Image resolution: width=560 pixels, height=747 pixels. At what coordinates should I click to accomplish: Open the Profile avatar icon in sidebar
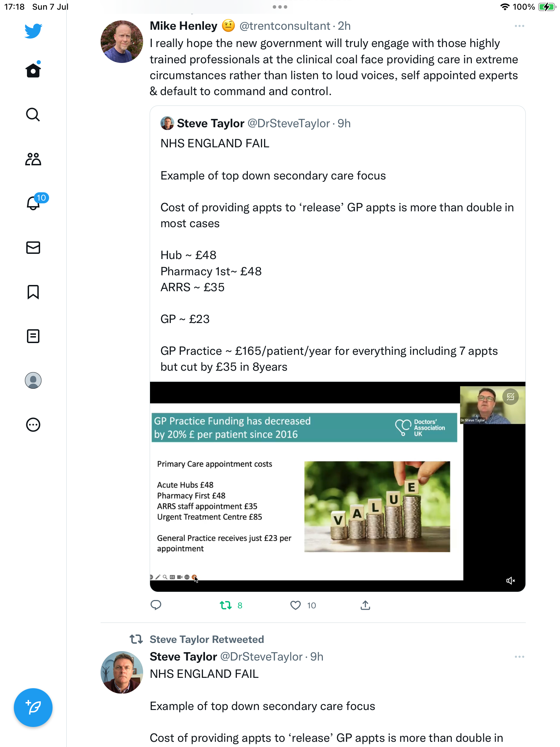pos(33,380)
